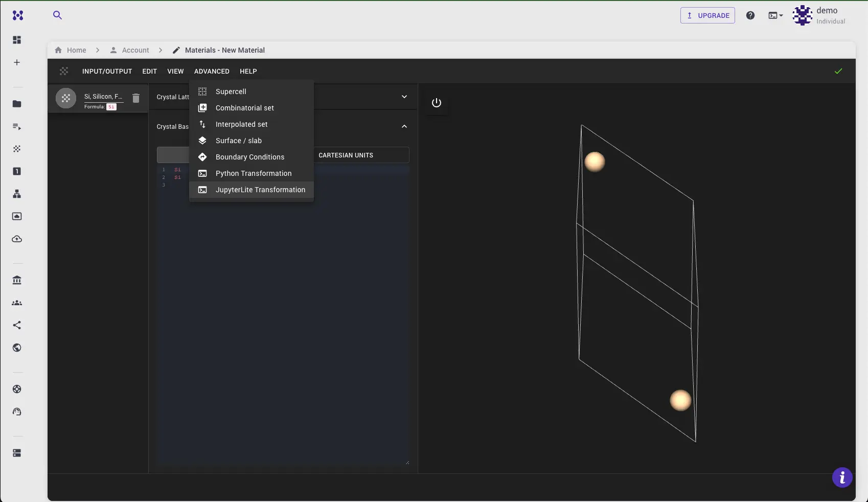Open the globe icon in the left sidebar
Screen dimensions: 868x502
pos(17,348)
